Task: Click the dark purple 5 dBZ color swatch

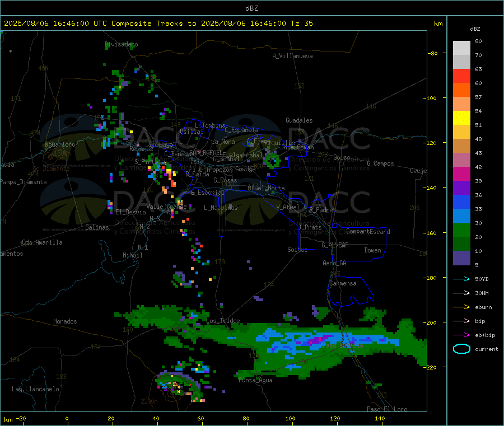Action: pos(461,258)
